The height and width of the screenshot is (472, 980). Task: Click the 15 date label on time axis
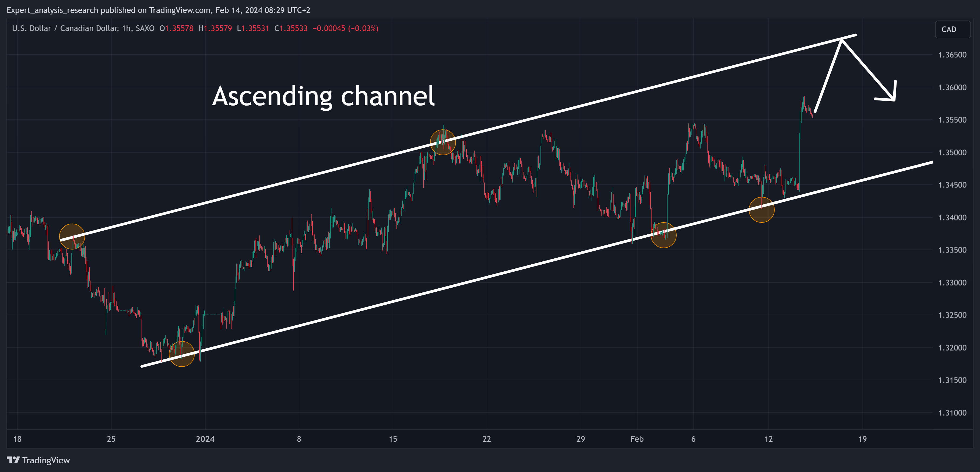point(393,439)
